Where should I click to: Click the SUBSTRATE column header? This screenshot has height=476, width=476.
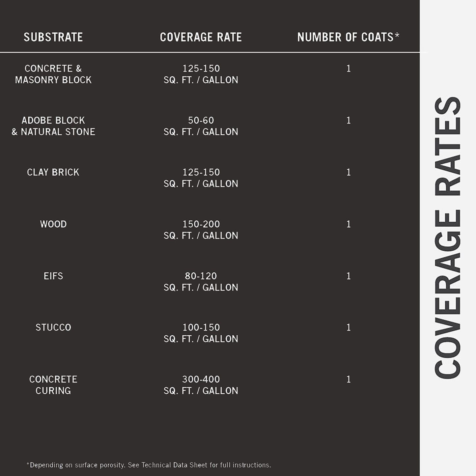(53, 37)
